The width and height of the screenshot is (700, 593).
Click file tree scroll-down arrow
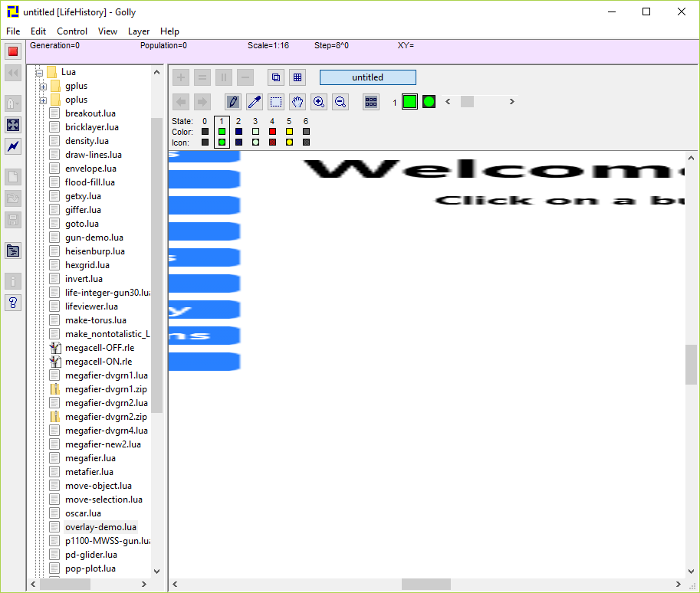156,571
